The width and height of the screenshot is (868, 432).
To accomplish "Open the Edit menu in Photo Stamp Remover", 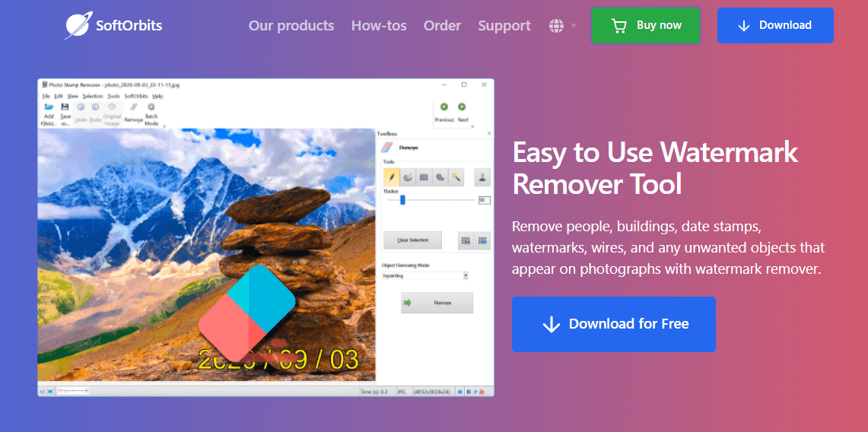I will click(x=59, y=97).
